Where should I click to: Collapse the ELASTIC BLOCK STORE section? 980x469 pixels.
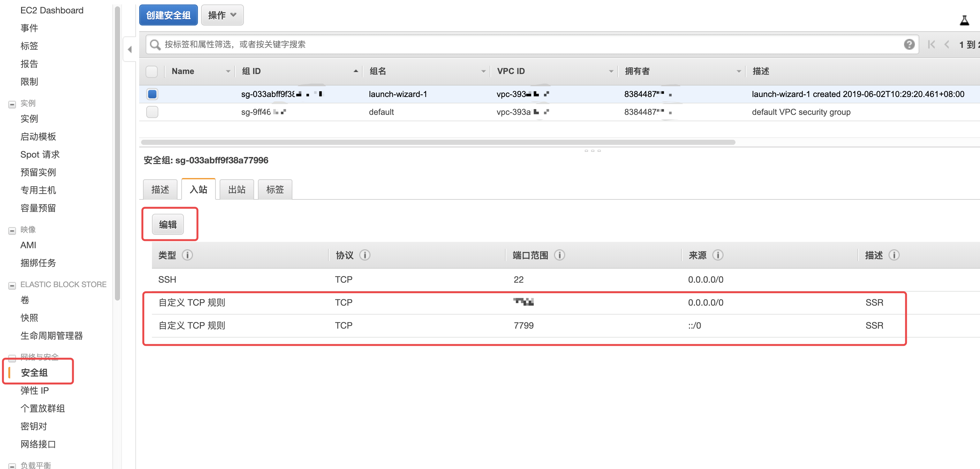pyautogui.click(x=12, y=285)
